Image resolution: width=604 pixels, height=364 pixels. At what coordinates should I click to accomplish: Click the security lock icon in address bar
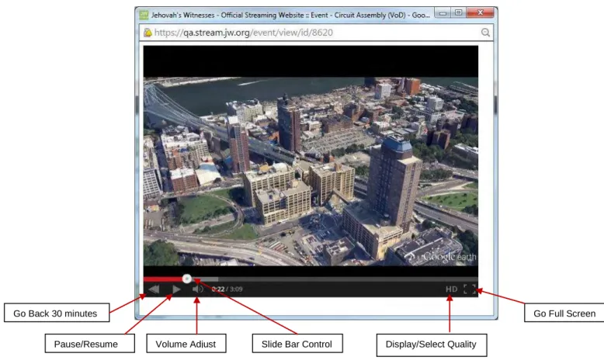[148, 33]
